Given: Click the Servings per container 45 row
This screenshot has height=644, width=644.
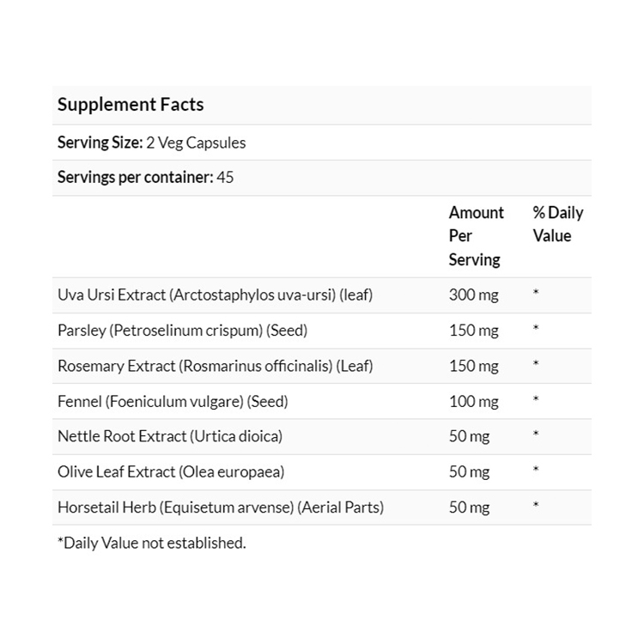Looking at the screenshot, I should pos(145,178).
